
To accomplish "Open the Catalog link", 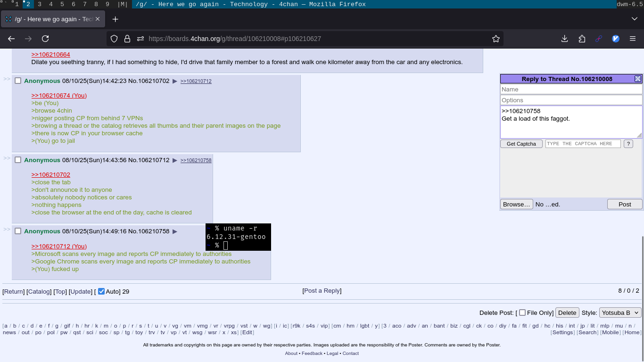I will click(x=39, y=291).
